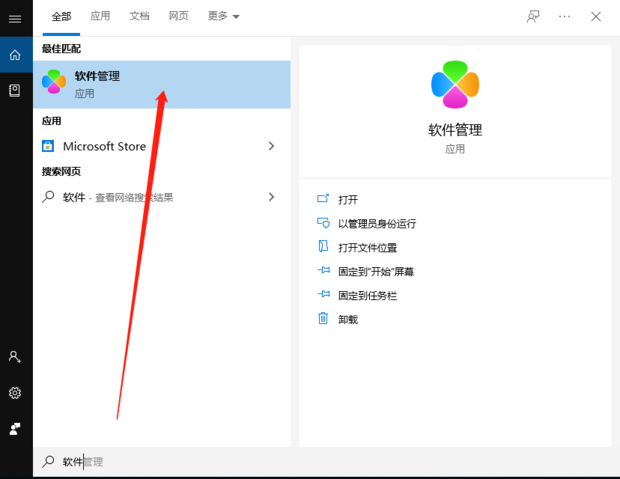Image resolution: width=620 pixels, height=479 pixels.
Task: Click the 搜索网页 heading
Action: (61, 171)
